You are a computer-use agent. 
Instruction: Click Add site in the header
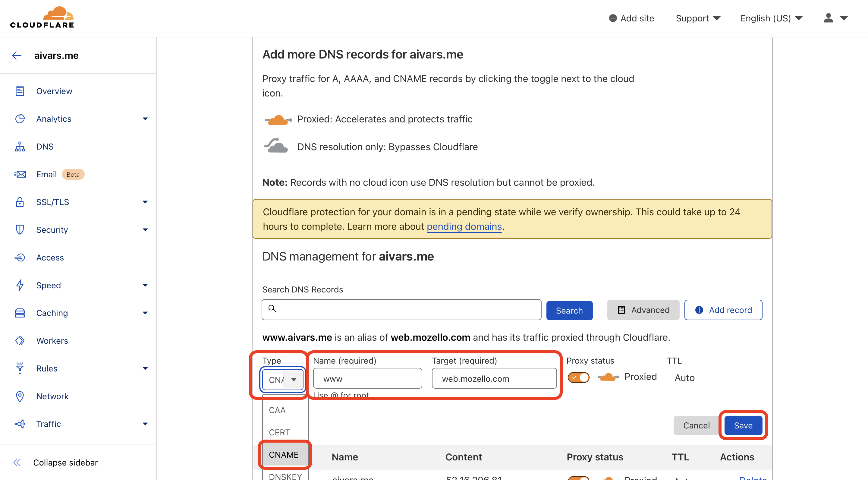pyautogui.click(x=631, y=18)
